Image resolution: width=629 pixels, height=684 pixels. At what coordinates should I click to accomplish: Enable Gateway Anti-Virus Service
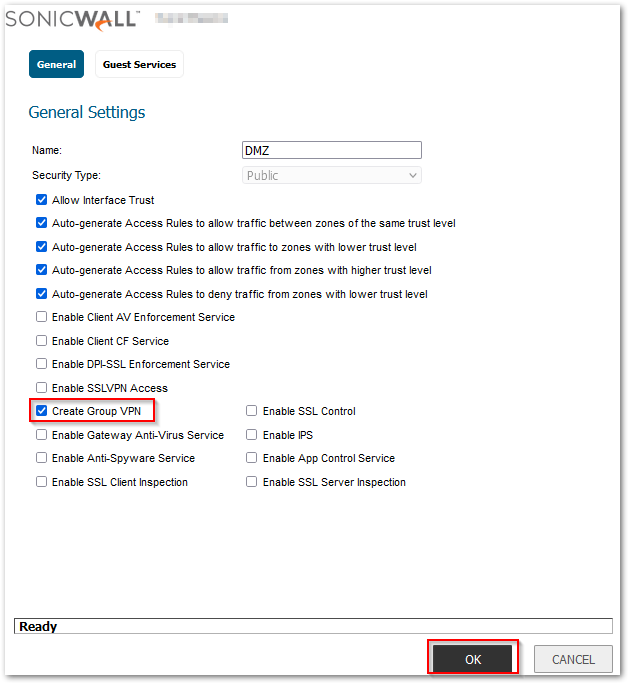pos(42,435)
